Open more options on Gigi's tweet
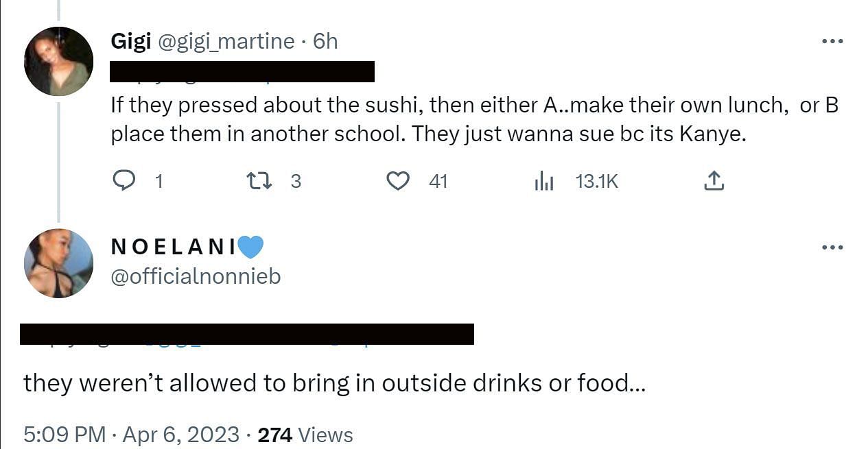Screen dimensions: 868x449 coord(832,42)
